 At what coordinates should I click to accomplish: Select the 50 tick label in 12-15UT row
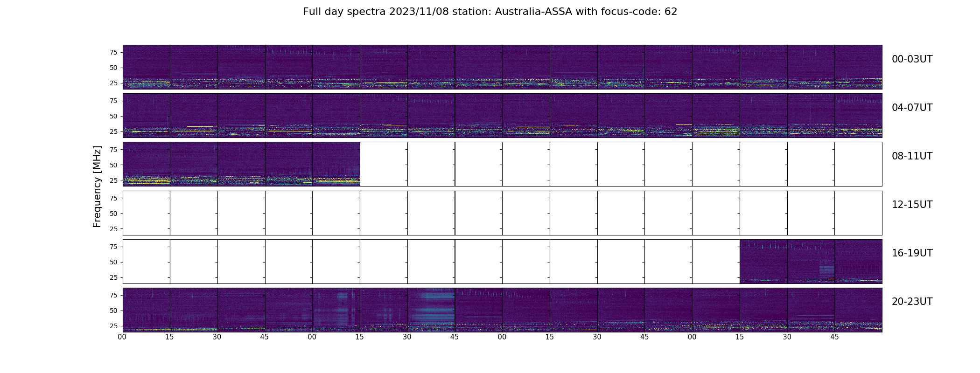[x=113, y=213]
